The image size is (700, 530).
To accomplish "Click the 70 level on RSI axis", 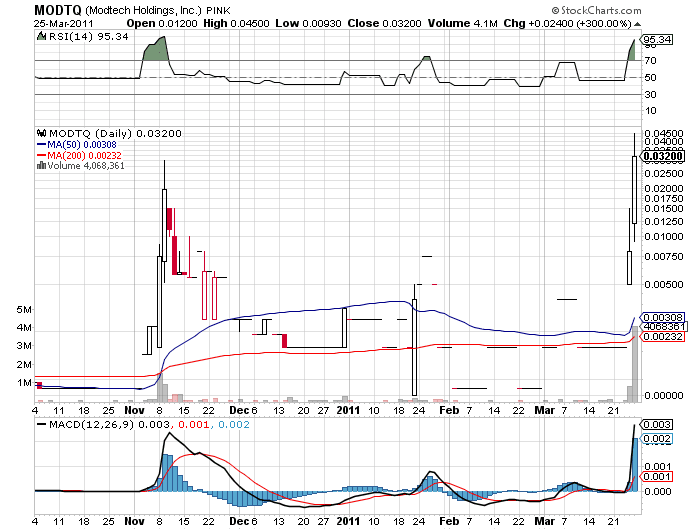I will (650, 60).
